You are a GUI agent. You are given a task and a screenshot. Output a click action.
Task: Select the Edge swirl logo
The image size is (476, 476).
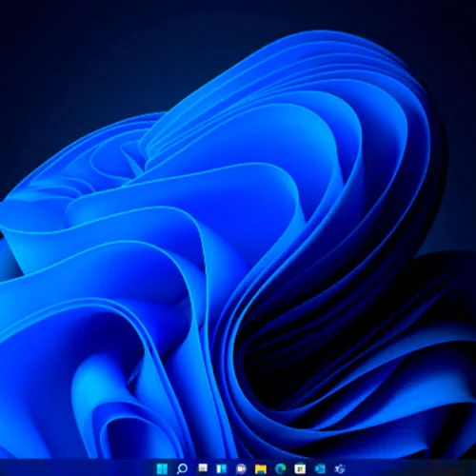click(281, 468)
